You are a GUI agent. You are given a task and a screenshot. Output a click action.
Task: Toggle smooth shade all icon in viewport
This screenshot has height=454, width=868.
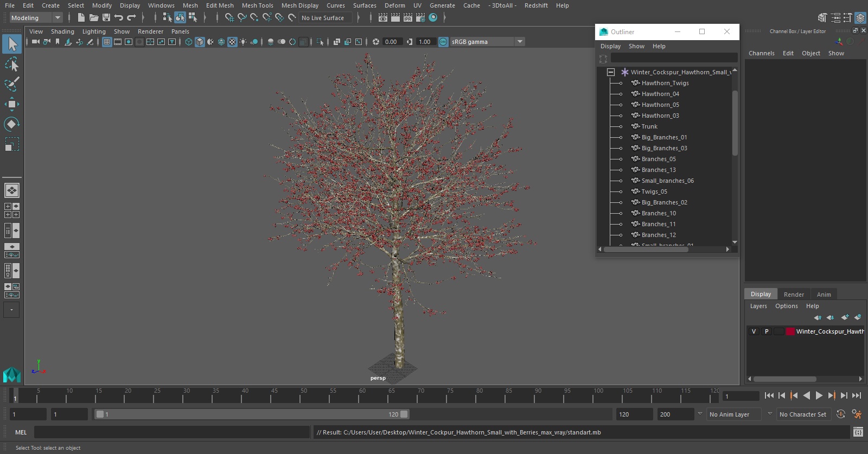click(200, 42)
